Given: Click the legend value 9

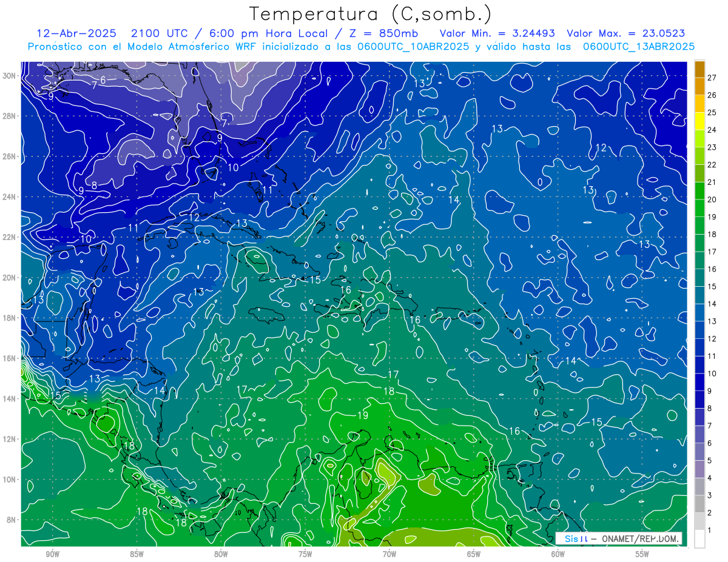Looking at the screenshot, I should (710, 391).
